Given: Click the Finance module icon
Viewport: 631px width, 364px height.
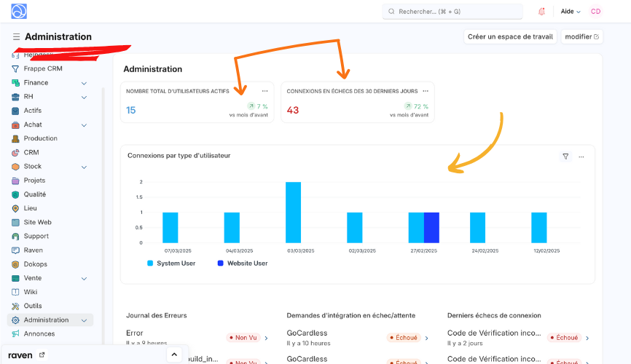Looking at the screenshot, I should pyautogui.click(x=15, y=83).
